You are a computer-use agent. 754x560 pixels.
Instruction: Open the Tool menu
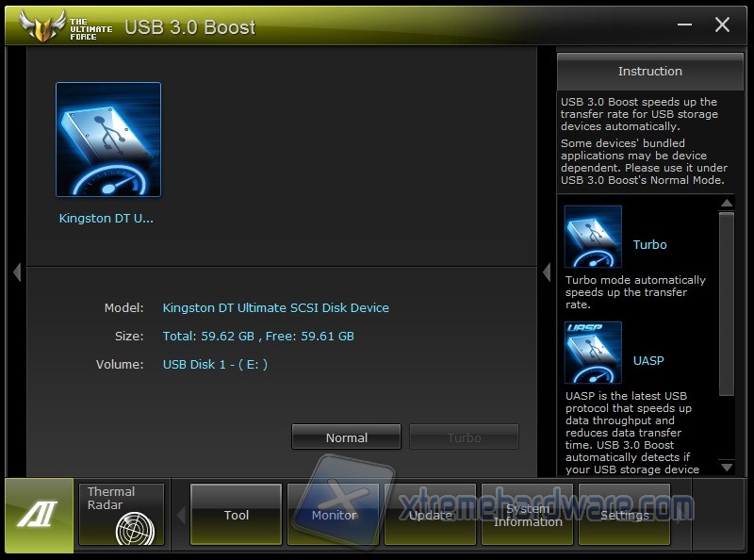tap(237, 515)
